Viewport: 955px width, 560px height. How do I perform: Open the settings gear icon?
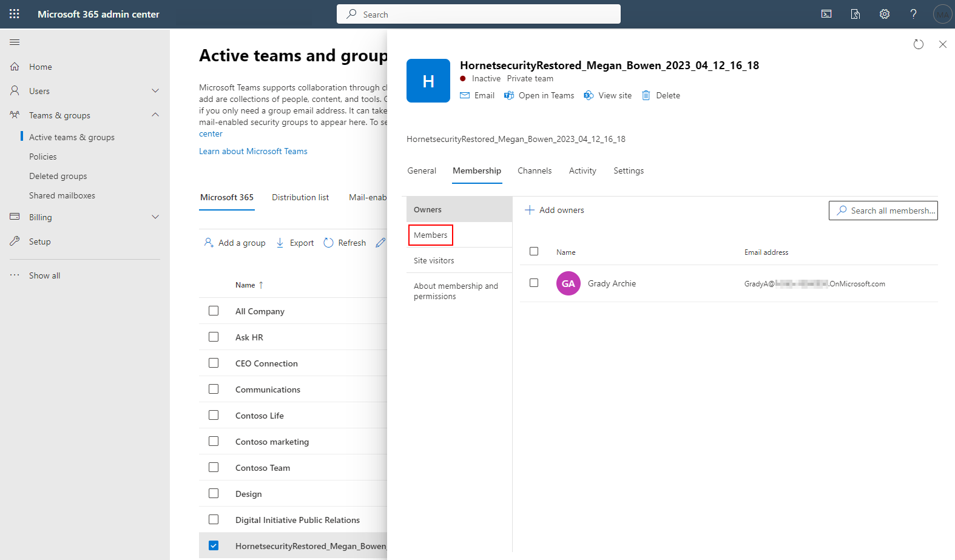pyautogui.click(x=885, y=14)
